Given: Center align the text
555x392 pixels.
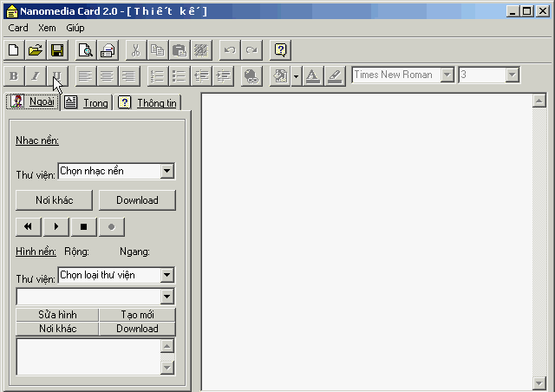Looking at the screenshot, I should point(108,75).
